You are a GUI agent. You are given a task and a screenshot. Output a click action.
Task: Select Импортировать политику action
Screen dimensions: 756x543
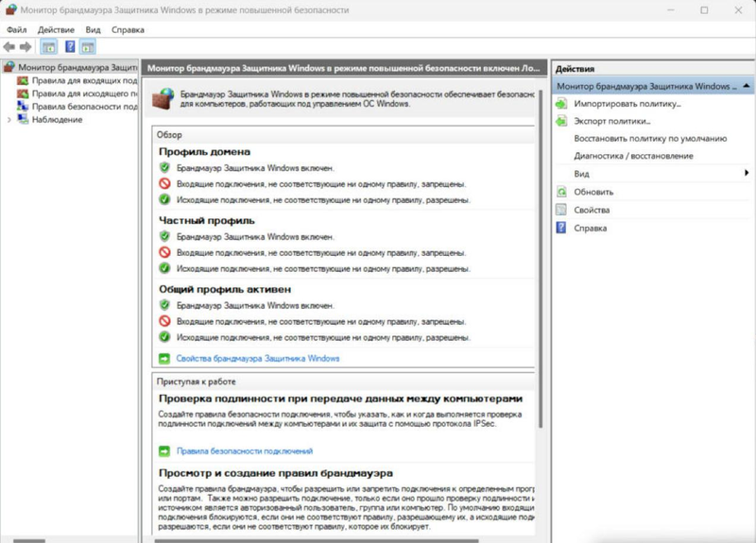pos(627,104)
